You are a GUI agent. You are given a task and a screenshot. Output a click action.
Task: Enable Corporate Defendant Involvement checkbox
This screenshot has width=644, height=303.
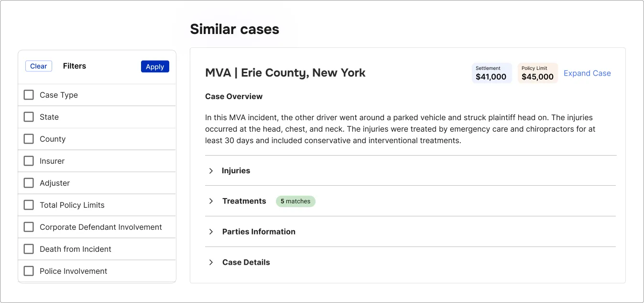click(x=29, y=227)
